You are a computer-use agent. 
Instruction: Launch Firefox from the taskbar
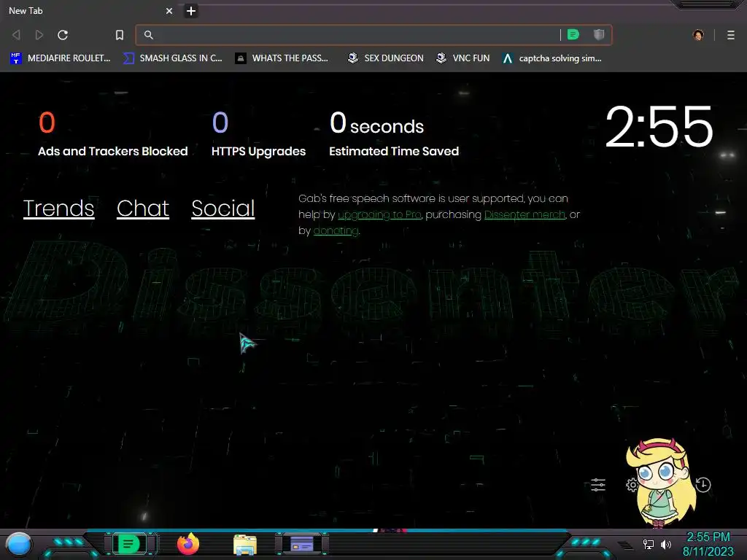(x=188, y=544)
